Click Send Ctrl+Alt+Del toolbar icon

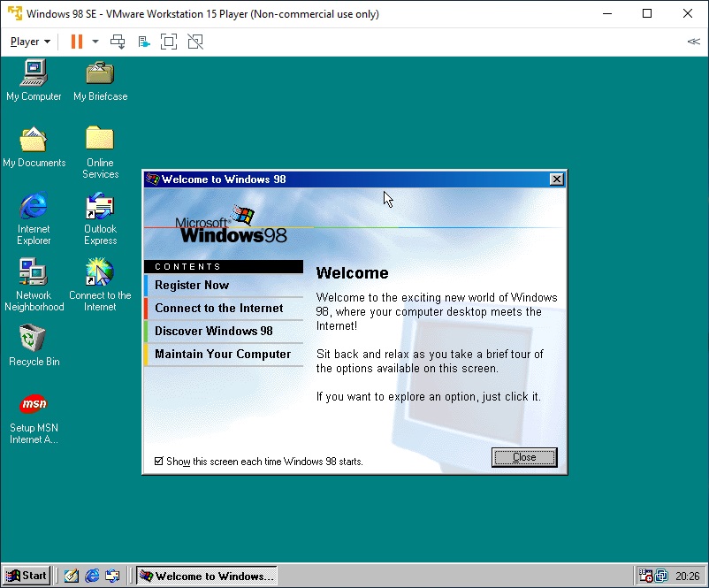118,42
